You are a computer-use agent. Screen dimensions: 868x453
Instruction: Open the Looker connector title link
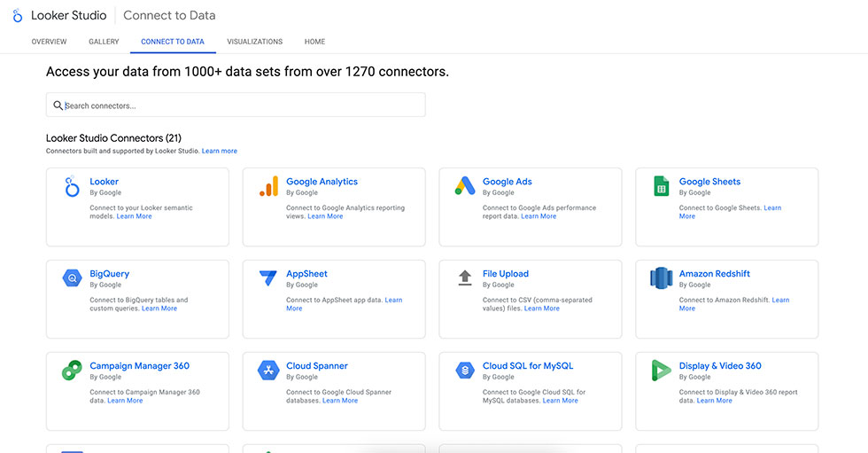tap(105, 182)
